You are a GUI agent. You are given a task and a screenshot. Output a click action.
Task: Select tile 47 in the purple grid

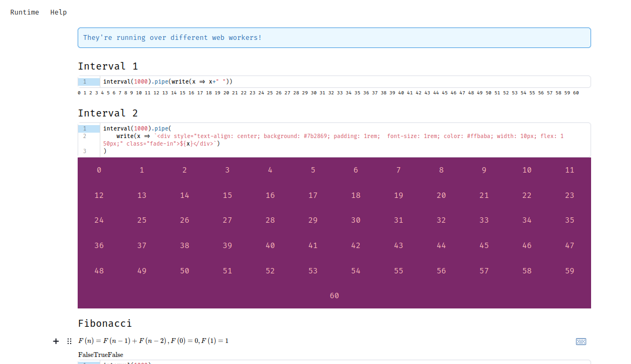pyautogui.click(x=570, y=246)
